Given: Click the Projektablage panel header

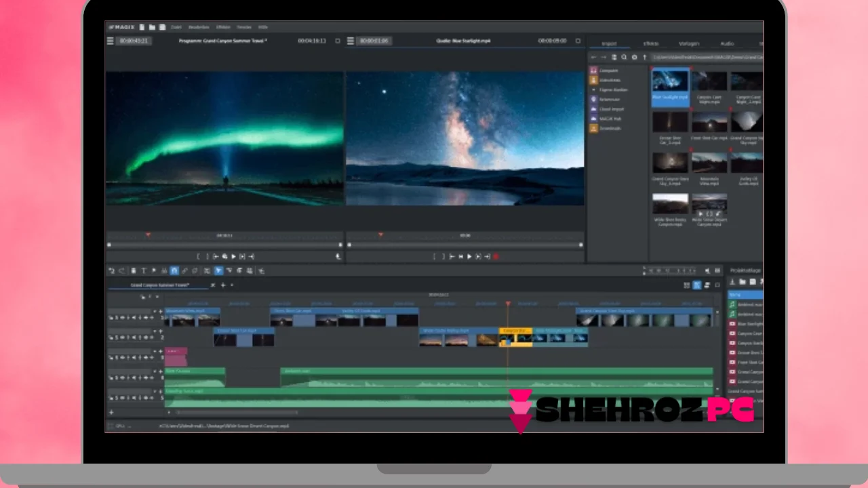Looking at the screenshot, I should [745, 271].
